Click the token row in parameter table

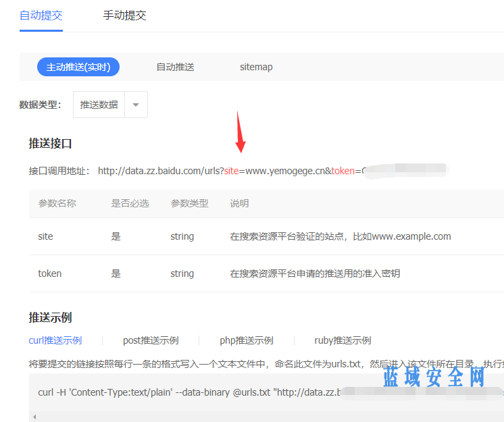coord(49,273)
